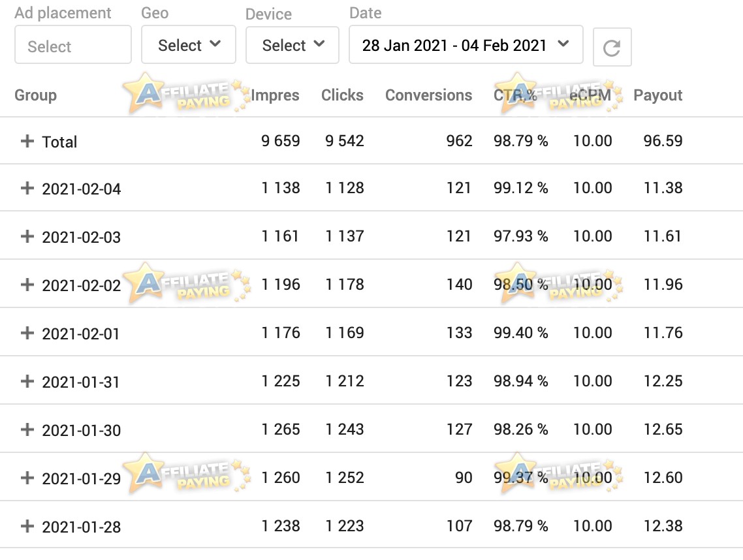Screen dimensions: 743x560
Task: Click total conversions value 962
Action: pyautogui.click(x=459, y=141)
